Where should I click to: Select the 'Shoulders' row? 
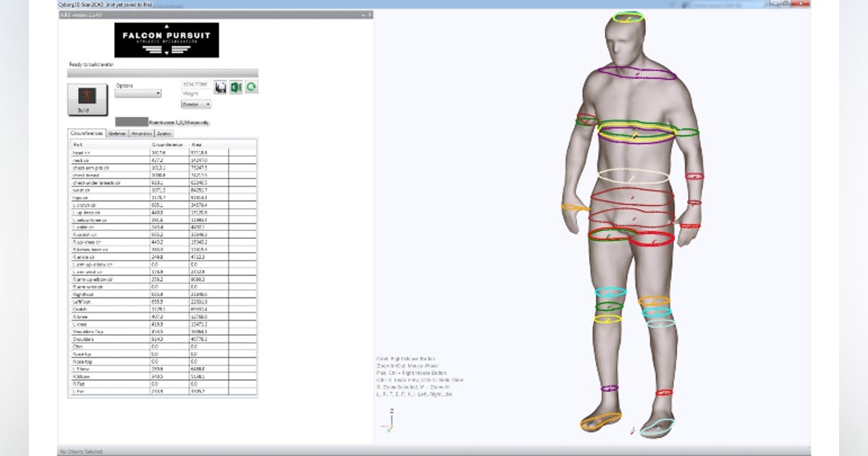pyautogui.click(x=163, y=339)
